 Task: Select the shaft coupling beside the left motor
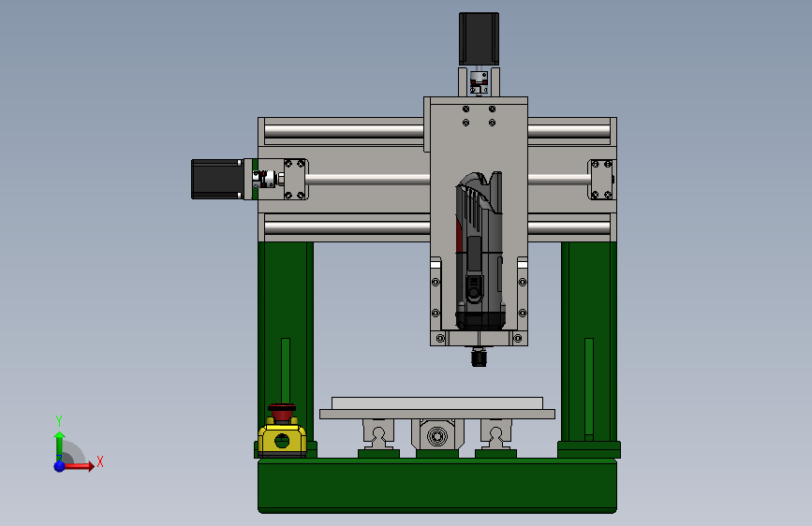pyautogui.click(x=265, y=179)
